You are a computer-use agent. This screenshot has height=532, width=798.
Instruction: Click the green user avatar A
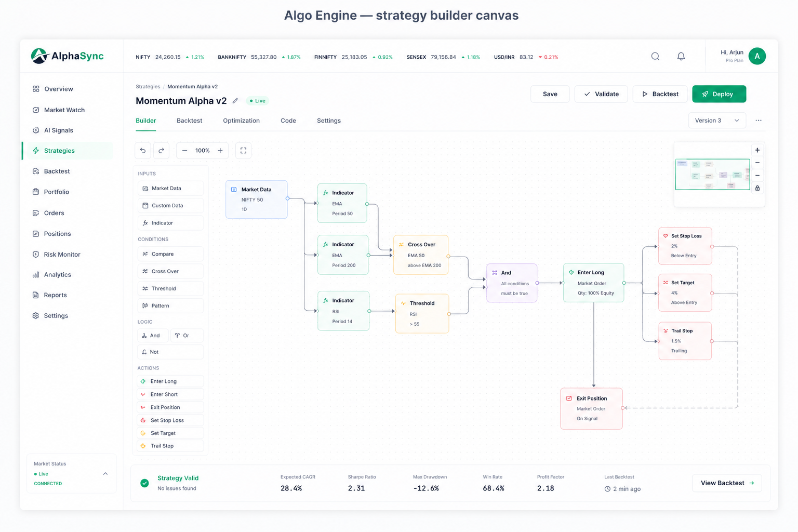[x=757, y=56]
